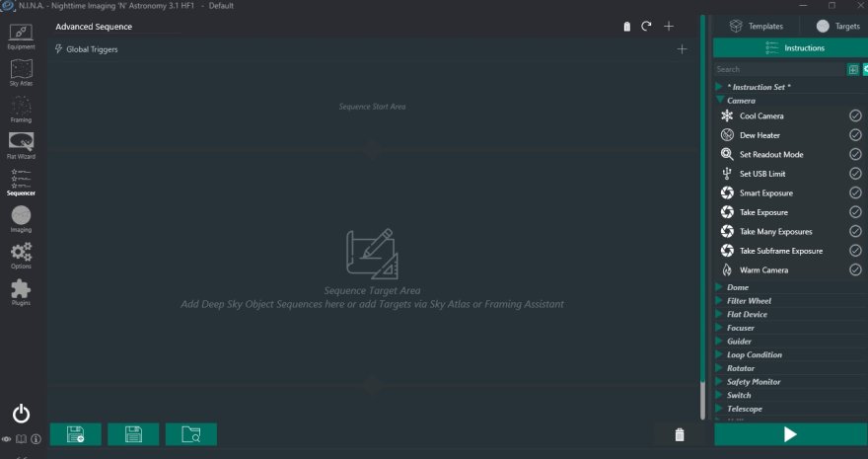The width and height of the screenshot is (868, 459).
Task: Click the sequence area vertical scrollbar
Action: click(703, 217)
